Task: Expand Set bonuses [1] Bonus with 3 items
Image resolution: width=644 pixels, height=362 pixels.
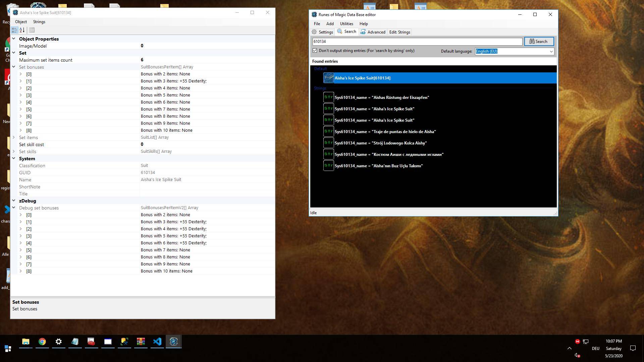Action: click(x=21, y=81)
